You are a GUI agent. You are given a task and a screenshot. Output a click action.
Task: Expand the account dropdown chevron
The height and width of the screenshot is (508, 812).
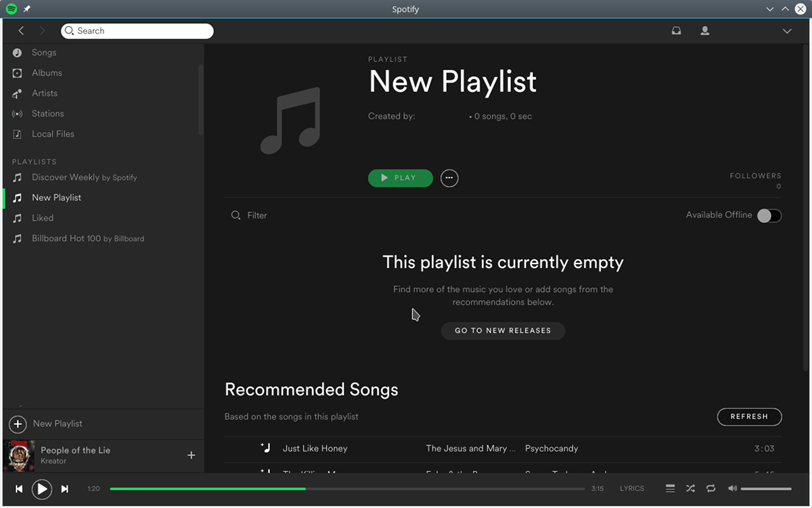787,31
